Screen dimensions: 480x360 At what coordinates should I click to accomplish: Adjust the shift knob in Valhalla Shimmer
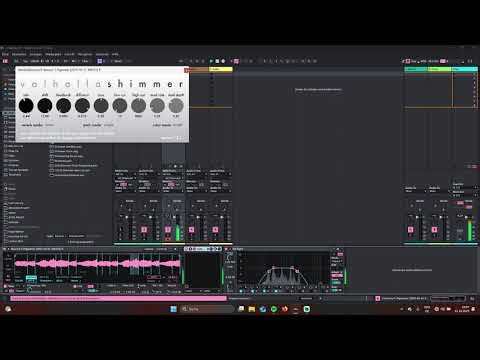45,105
